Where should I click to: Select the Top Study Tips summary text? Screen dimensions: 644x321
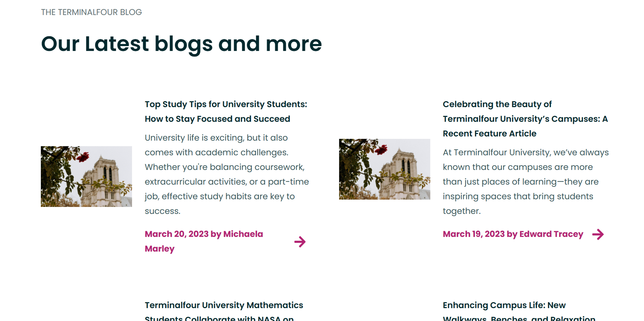coord(226,174)
